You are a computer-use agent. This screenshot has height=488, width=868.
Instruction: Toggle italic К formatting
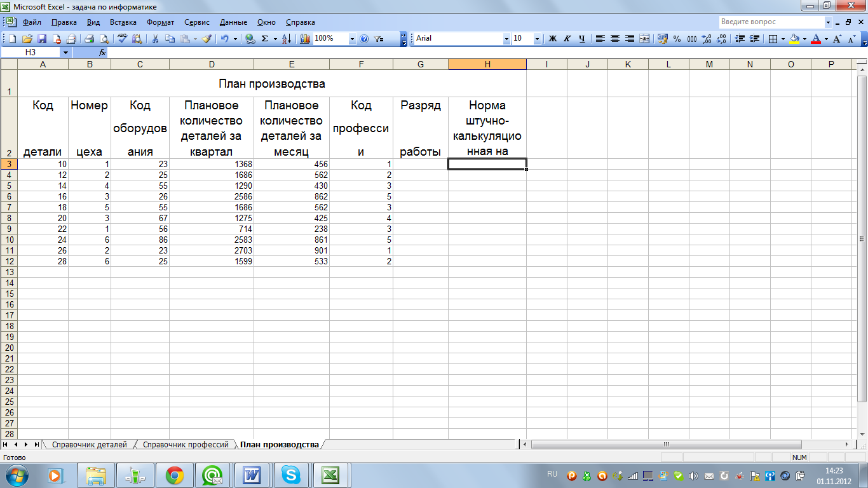(x=567, y=39)
